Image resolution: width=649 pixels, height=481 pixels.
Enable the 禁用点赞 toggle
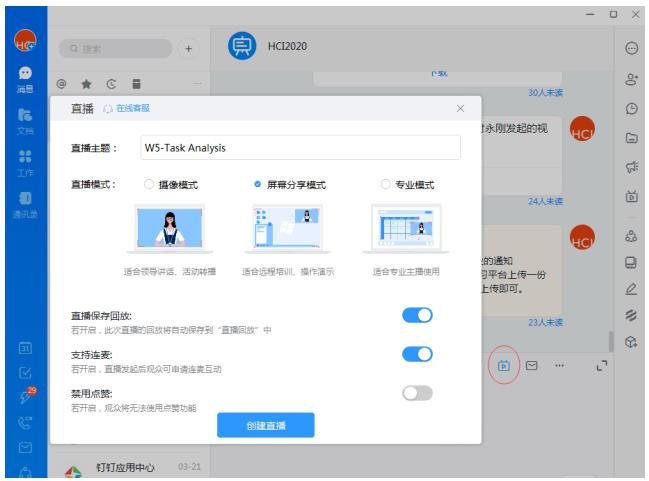416,393
